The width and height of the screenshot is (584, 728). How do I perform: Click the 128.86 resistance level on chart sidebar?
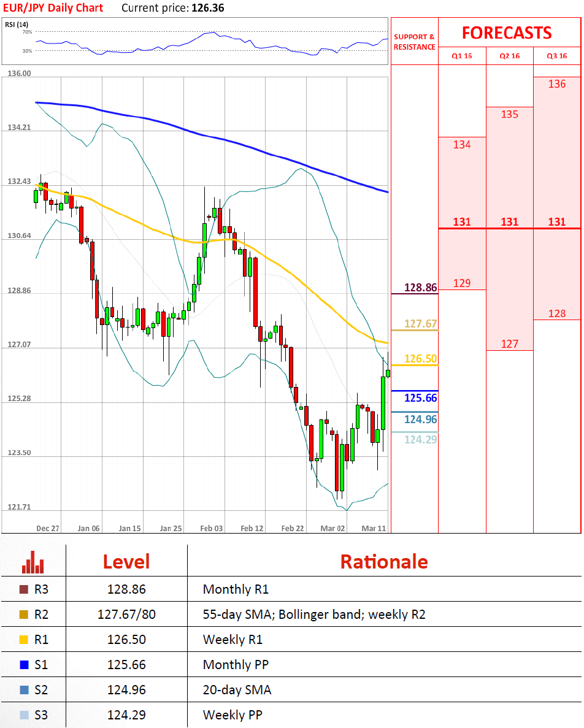click(421, 288)
